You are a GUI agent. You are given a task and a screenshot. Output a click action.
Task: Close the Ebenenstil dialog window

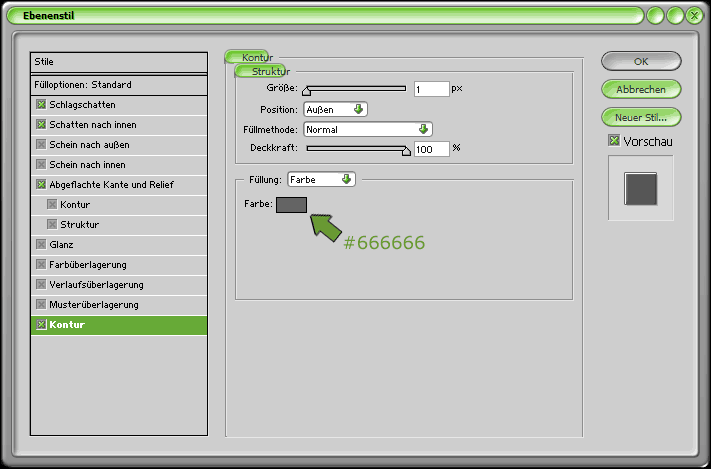tap(694, 16)
